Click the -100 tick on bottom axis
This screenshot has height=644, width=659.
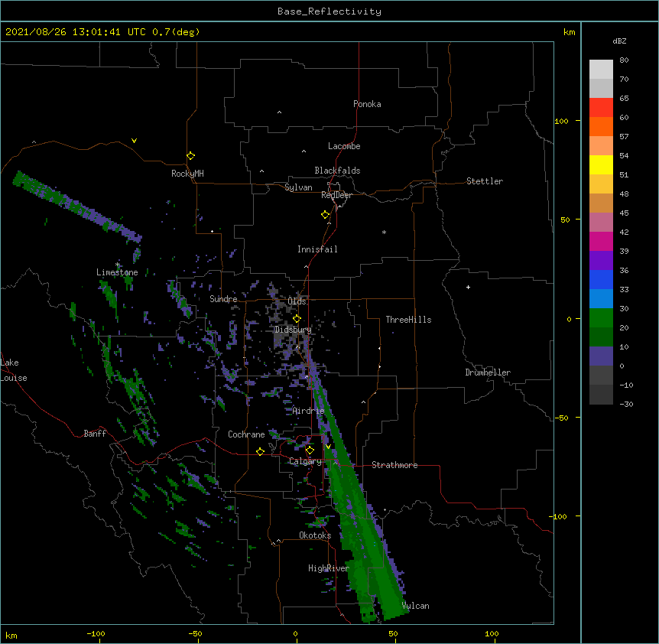click(x=96, y=633)
